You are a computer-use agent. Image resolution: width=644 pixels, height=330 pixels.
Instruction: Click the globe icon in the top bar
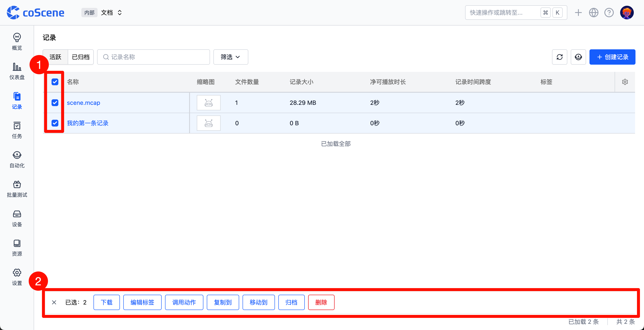(x=594, y=13)
